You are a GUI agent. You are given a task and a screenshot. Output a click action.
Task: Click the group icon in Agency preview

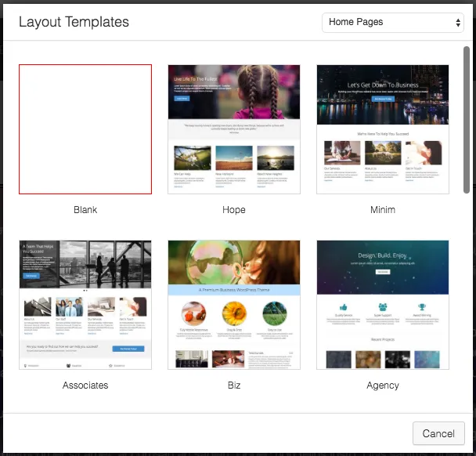pos(383,306)
